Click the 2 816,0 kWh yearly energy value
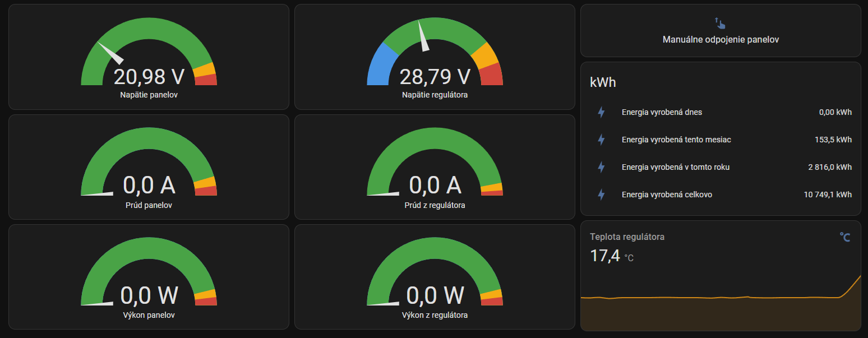 830,167
